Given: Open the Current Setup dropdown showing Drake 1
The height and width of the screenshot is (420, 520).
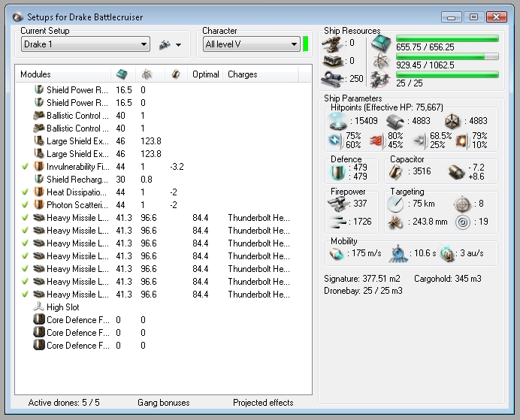Looking at the screenshot, I should [x=86, y=44].
